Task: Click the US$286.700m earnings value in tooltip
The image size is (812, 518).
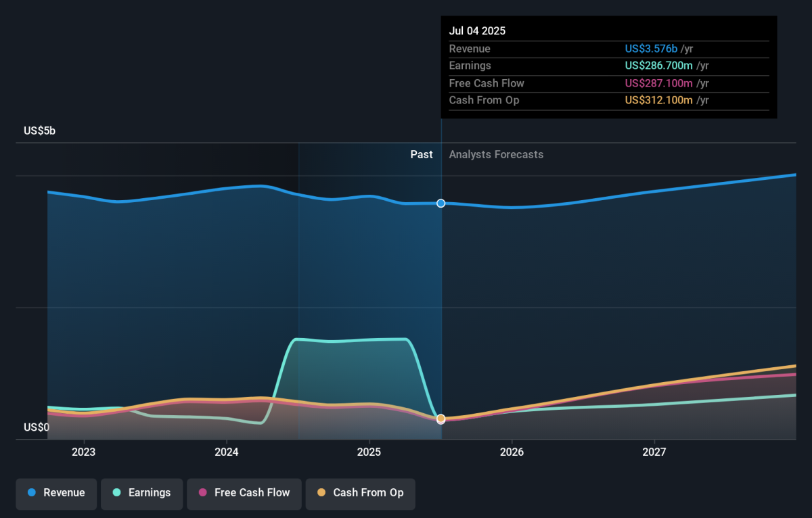Action: (659, 66)
